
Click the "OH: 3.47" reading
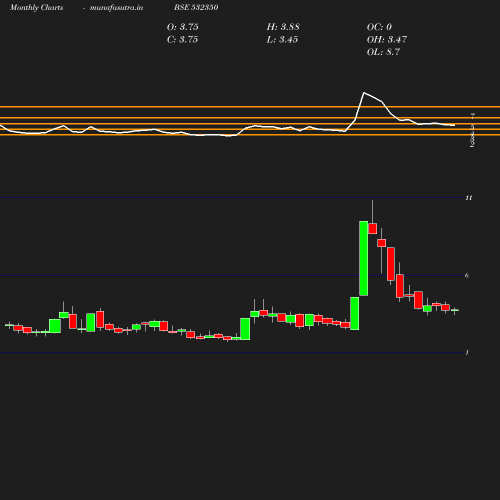(387, 40)
